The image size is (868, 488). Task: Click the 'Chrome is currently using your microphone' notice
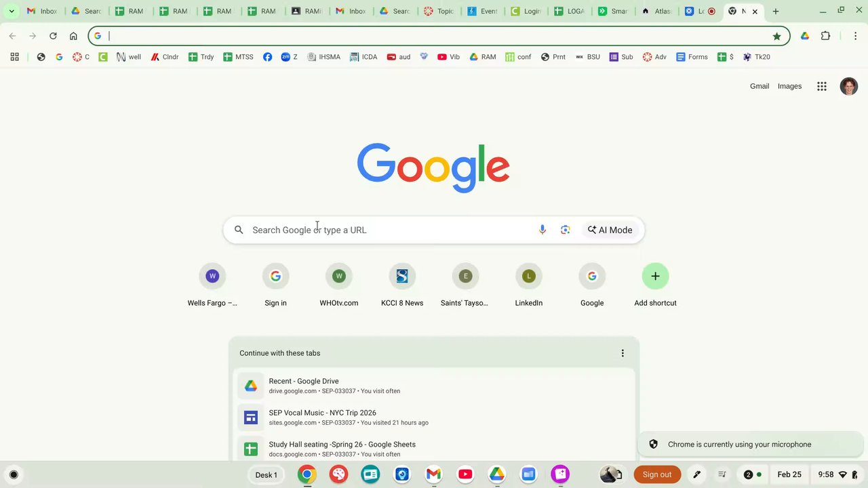tap(750, 445)
